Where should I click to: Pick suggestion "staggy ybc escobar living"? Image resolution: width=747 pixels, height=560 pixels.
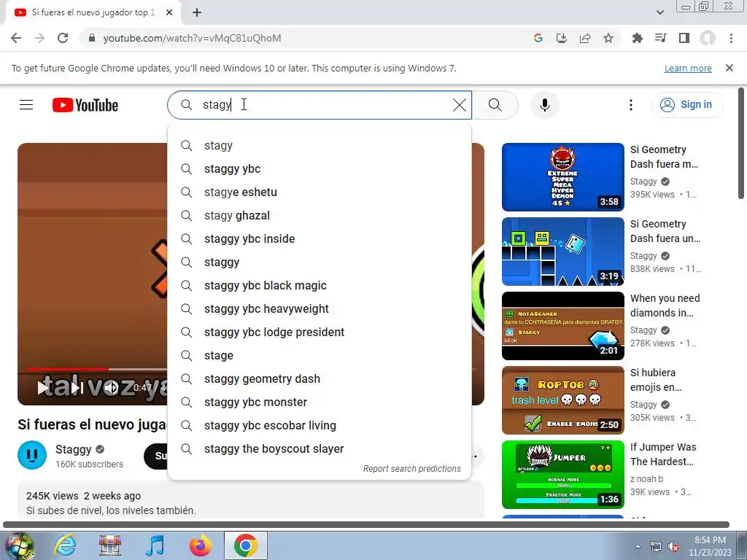click(320, 426)
